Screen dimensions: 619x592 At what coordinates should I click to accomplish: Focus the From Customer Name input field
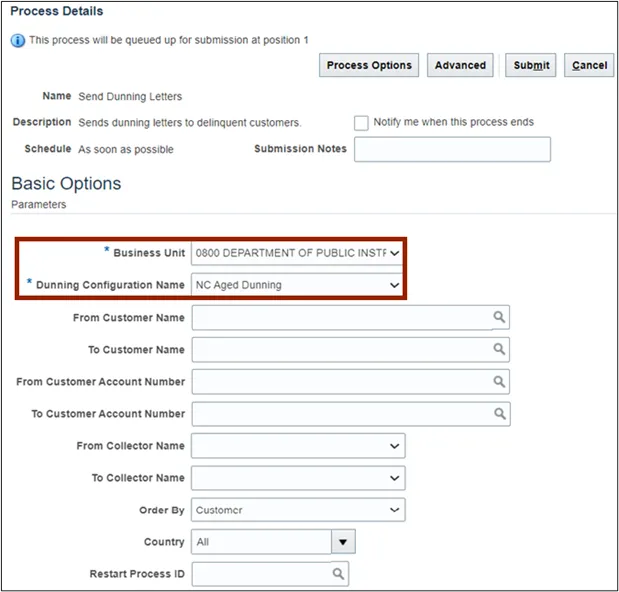(340, 318)
